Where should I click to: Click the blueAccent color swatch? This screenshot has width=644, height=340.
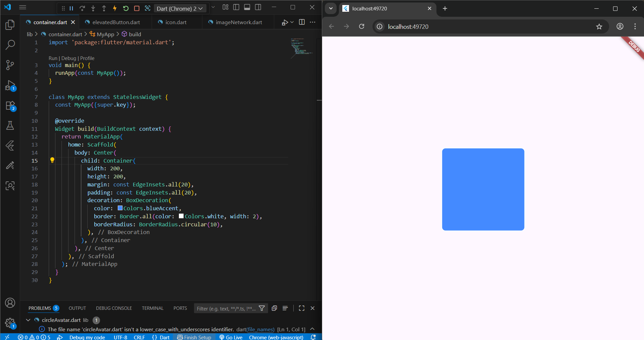120,208
